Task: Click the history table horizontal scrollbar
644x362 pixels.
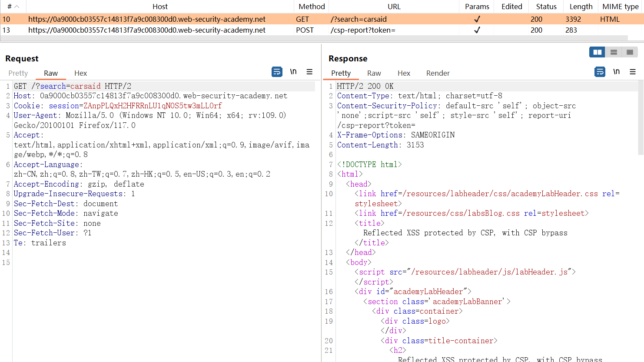Action: pyautogui.click(x=313, y=38)
